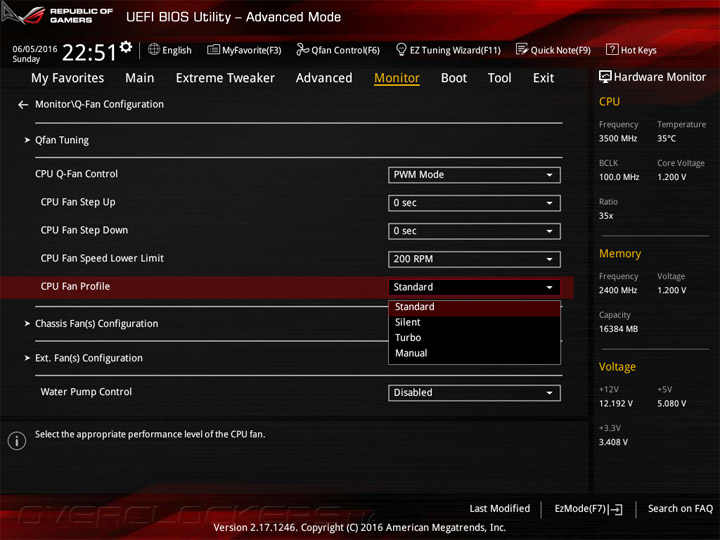The height and width of the screenshot is (540, 720).
Task: Expand Ext. Fan(s) Configuration
Action: pos(89,358)
